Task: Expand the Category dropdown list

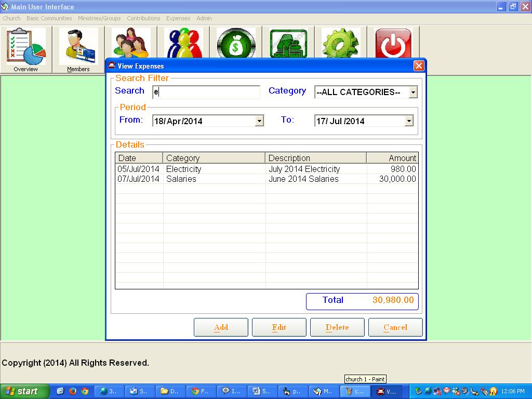Action: pyautogui.click(x=413, y=92)
